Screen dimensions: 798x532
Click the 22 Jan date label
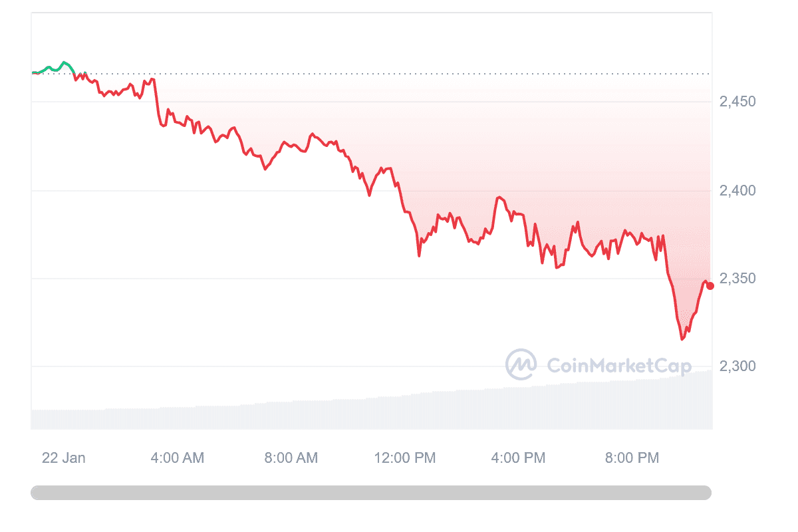[64, 458]
